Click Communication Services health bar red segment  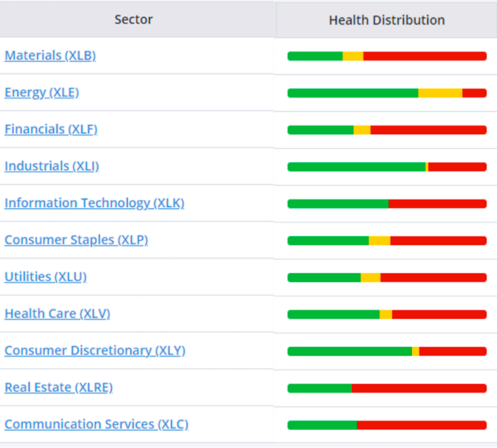[x=421, y=425]
